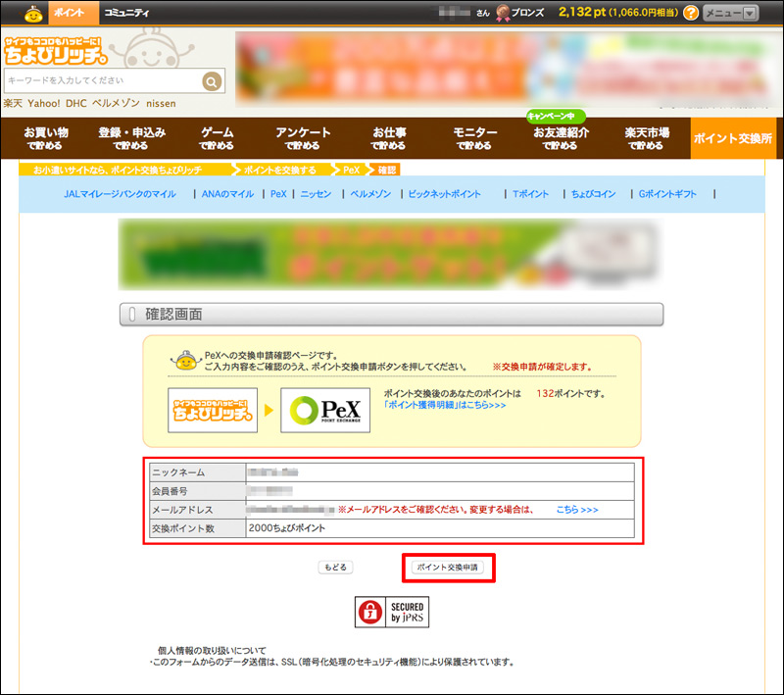Click the SECURED by JPRS seal
The image size is (784, 695).
392,612
